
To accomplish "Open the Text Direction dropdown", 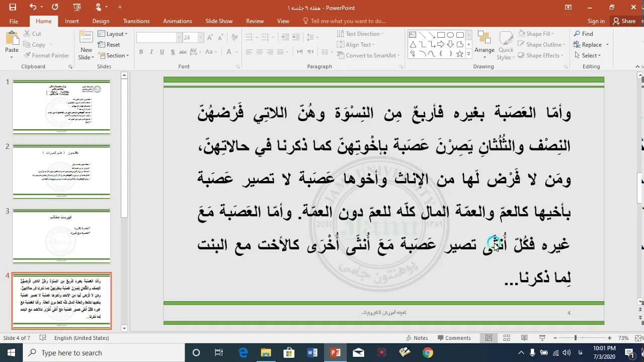I will [x=360, y=34].
